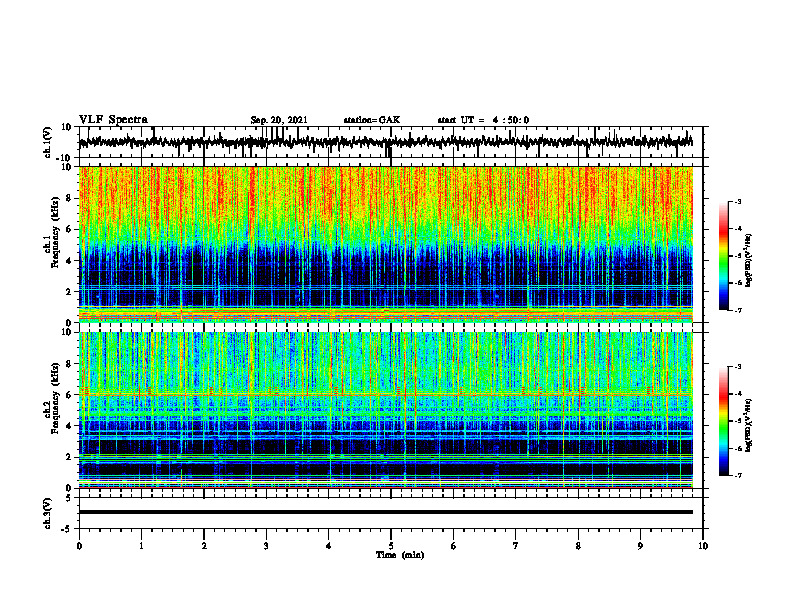Image resolution: width=792 pixels, height=612 pixels.
Task: Click the ch.3(V) axis label
Action: tap(48, 513)
